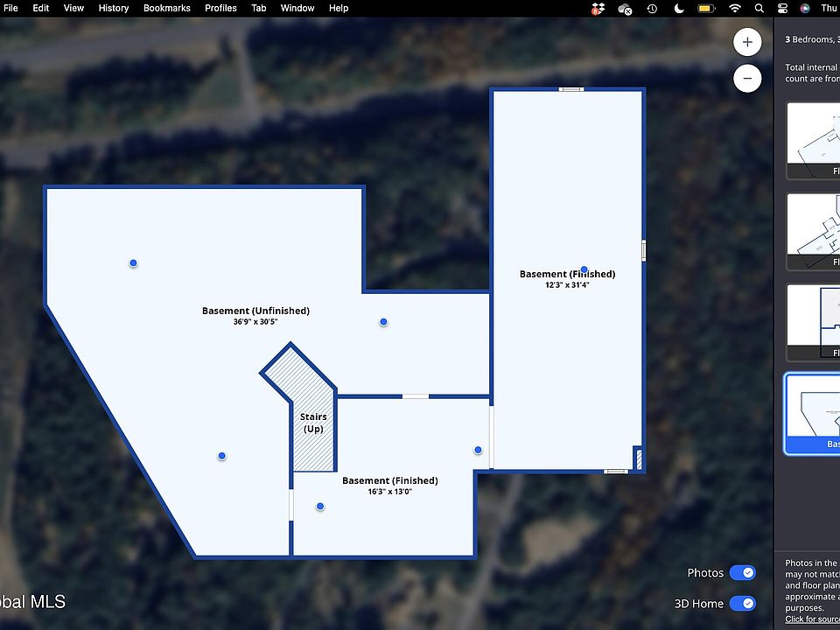Image resolution: width=840 pixels, height=630 pixels.
Task: Open photo dot in the 12'3" x 31'4" basement
Action: pyautogui.click(x=584, y=269)
